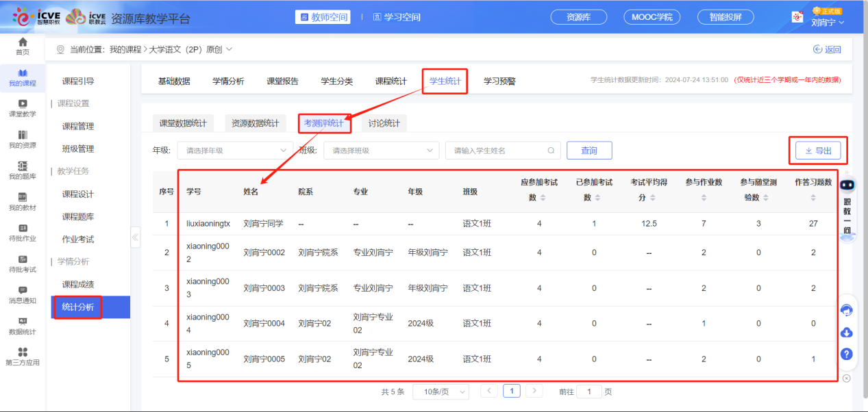Click the 导出 export button
This screenshot has height=412, width=868.
818,151
